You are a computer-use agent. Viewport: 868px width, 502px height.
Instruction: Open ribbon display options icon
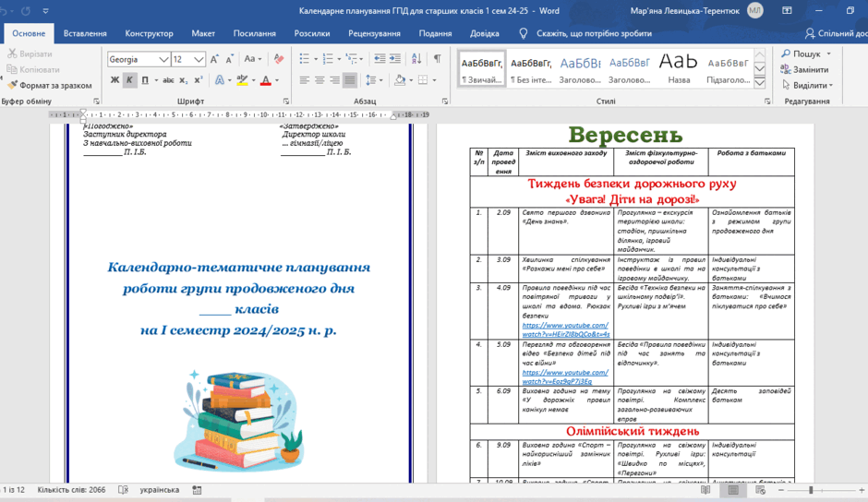pos(787,10)
